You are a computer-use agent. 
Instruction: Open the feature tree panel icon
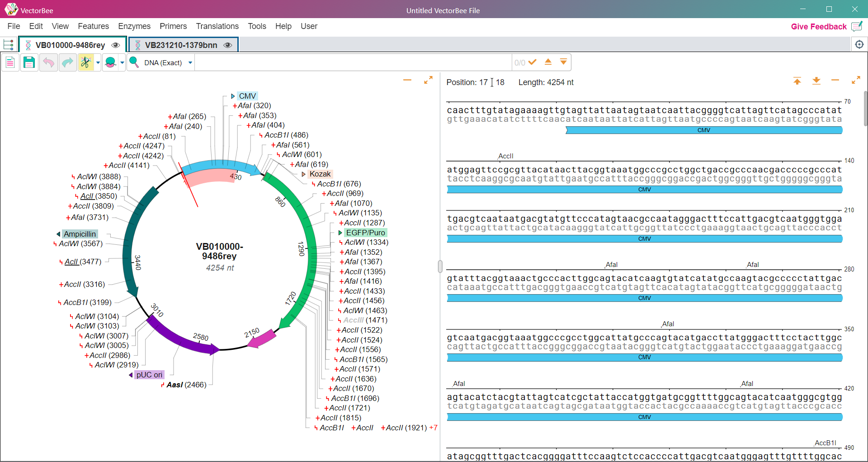[x=9, y=45]
